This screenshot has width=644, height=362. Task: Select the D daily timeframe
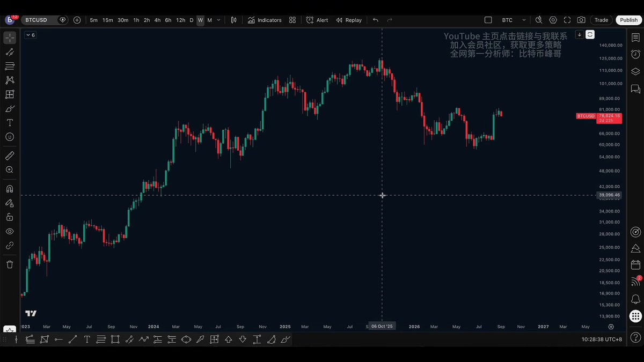[192, 20]
